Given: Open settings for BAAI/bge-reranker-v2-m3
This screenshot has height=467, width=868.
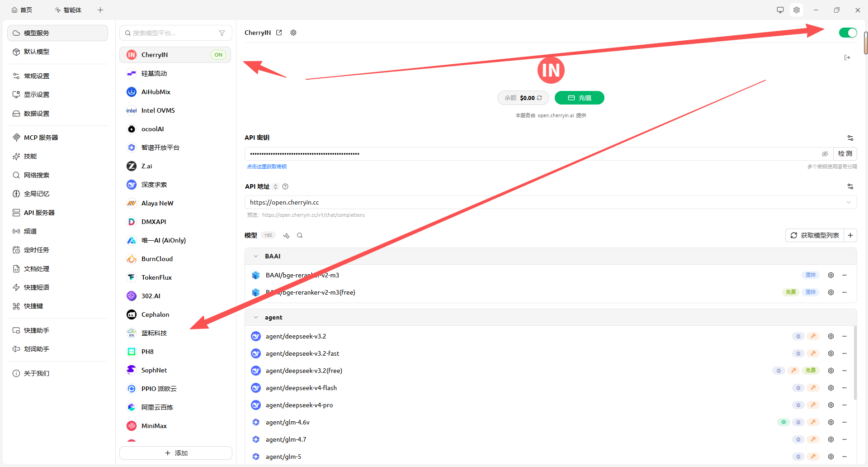Looking at the screenshot, I should tap(831, 275).
